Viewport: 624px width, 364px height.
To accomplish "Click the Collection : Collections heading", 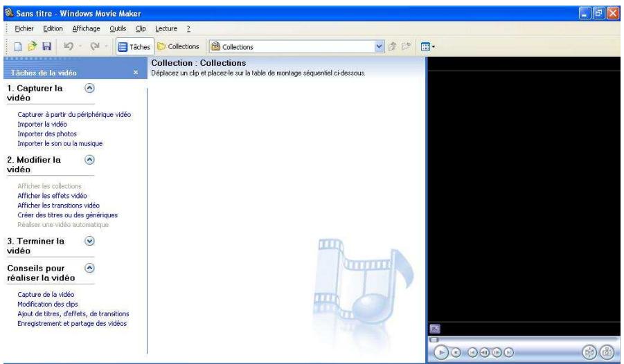I will pyautogui.click(x=199, y=63).
